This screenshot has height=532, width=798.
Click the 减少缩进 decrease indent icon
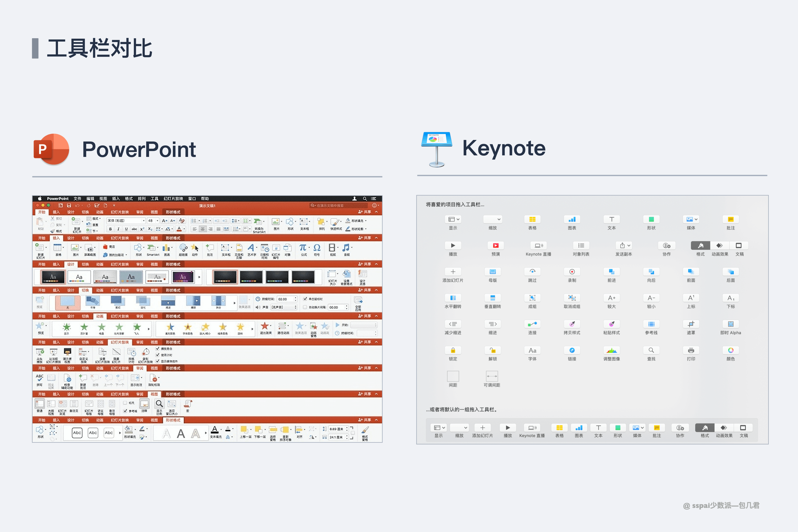pyautogui.click(x=453, y=324)
